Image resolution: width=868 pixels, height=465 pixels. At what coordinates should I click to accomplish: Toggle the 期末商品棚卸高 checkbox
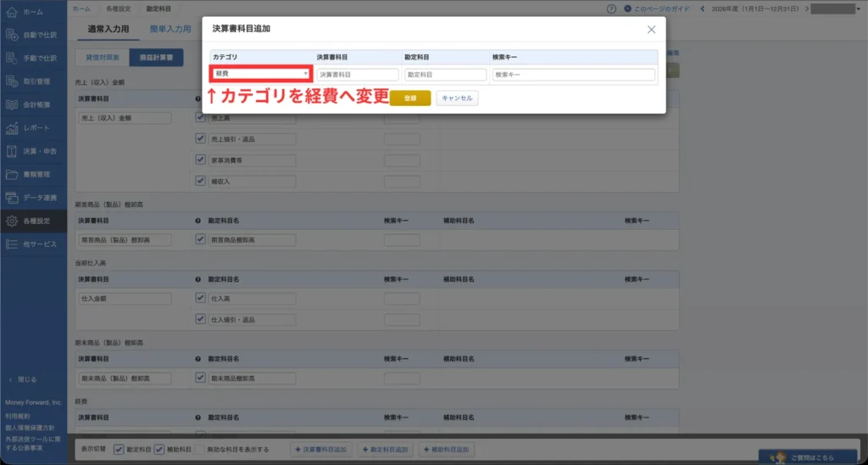point(200,378)
